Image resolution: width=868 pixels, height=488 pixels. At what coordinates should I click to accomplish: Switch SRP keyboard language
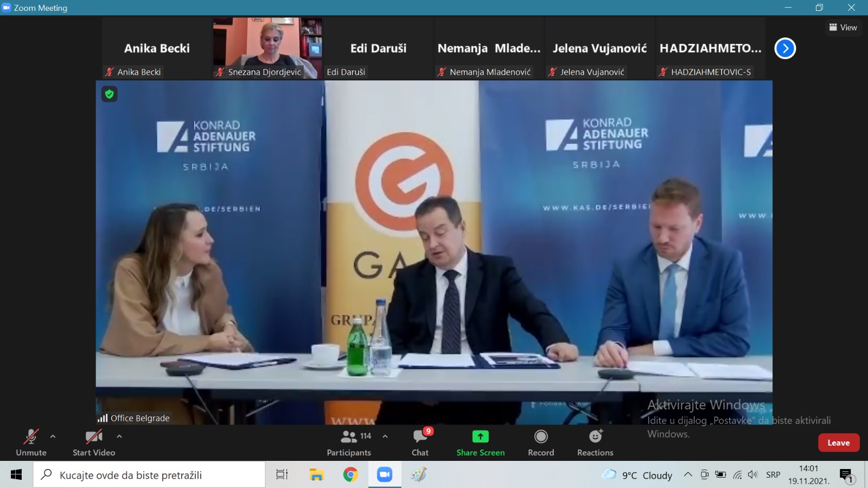[x=773, y=474]
